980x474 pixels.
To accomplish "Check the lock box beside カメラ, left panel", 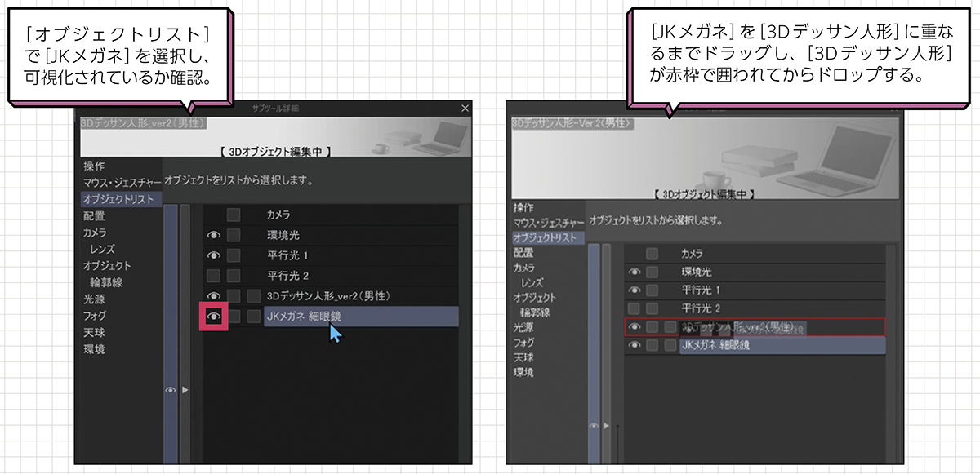I will point(234,215).
